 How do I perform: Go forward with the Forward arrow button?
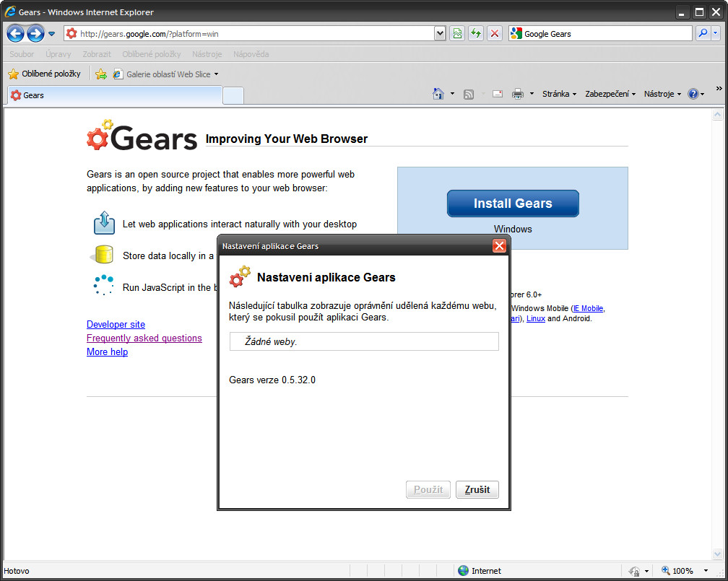pyautogui.click(x=35, y=33)
